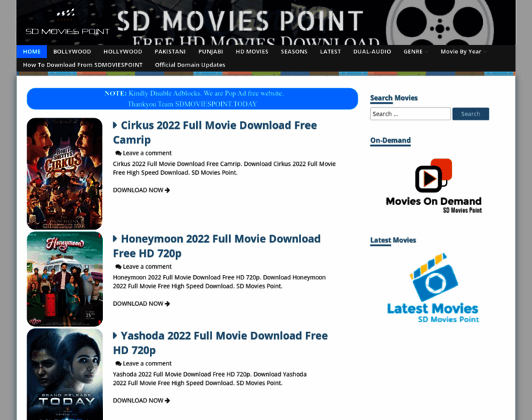Open the Cirkus movie poster thumbnail
This screenshot has width=532, height=420.
(64, 174)
